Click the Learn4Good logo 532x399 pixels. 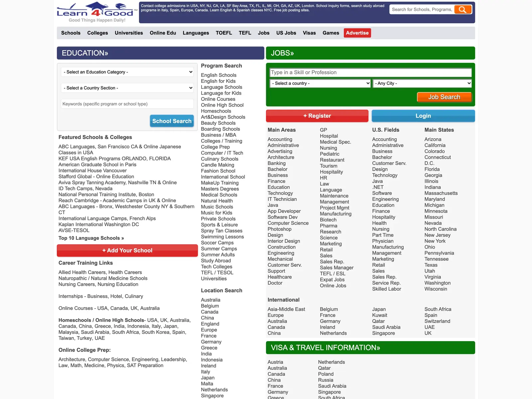96,12
